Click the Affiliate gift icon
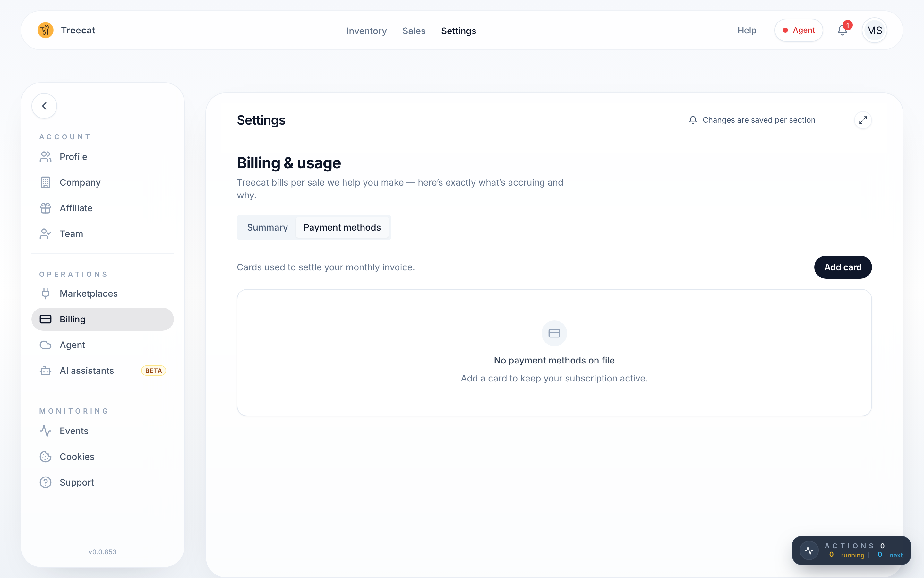The image size is (924, 578). tap(46, 208)
